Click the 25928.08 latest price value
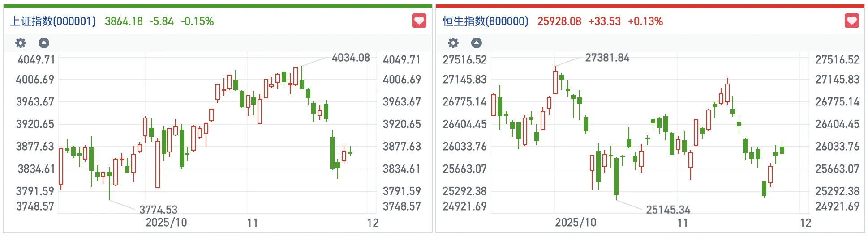Image resolution: width=868 pixels, height=236 pixels. pyautogui.click(x=559, y=21)
